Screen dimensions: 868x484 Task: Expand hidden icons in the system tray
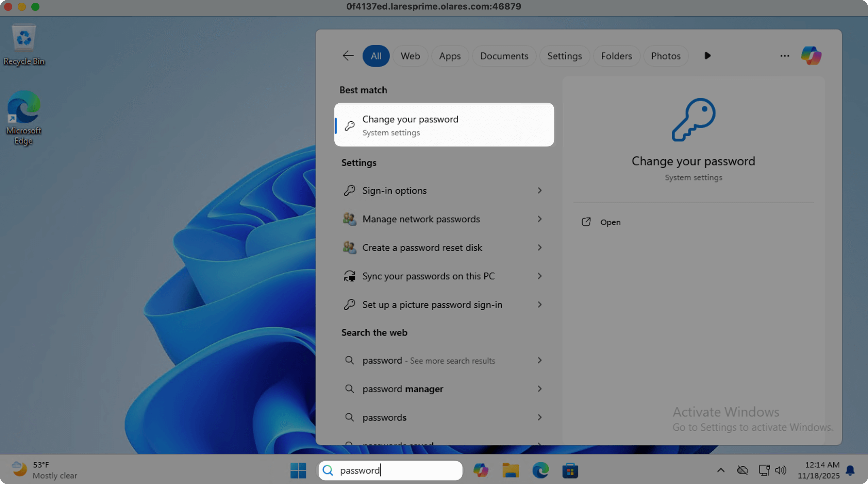[x=720, y=470]
